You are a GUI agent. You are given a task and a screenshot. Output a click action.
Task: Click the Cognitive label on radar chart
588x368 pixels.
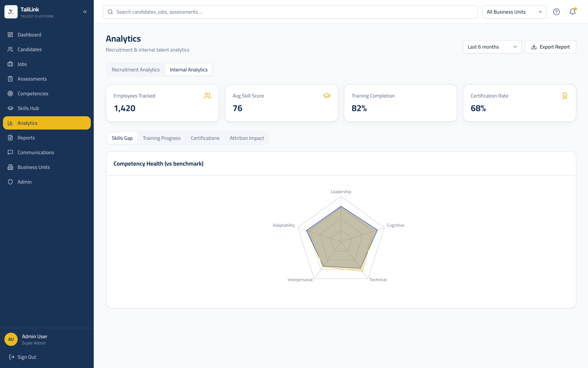coord(396,225)
